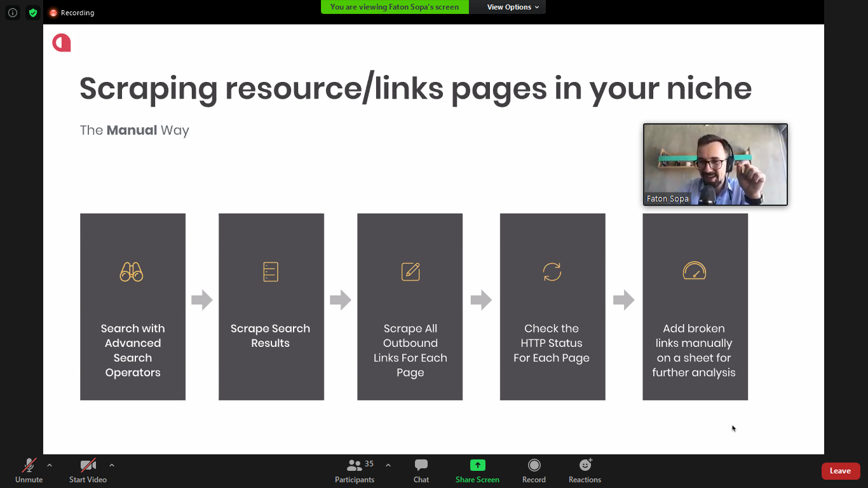
Task: Click the binoculars icon on the slide
Action: click(x=132, y=272)
